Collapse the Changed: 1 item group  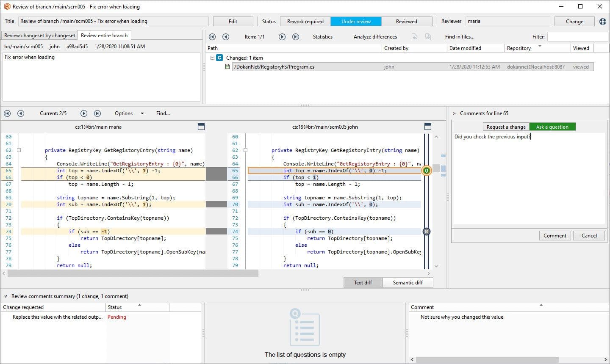point(212,58)
